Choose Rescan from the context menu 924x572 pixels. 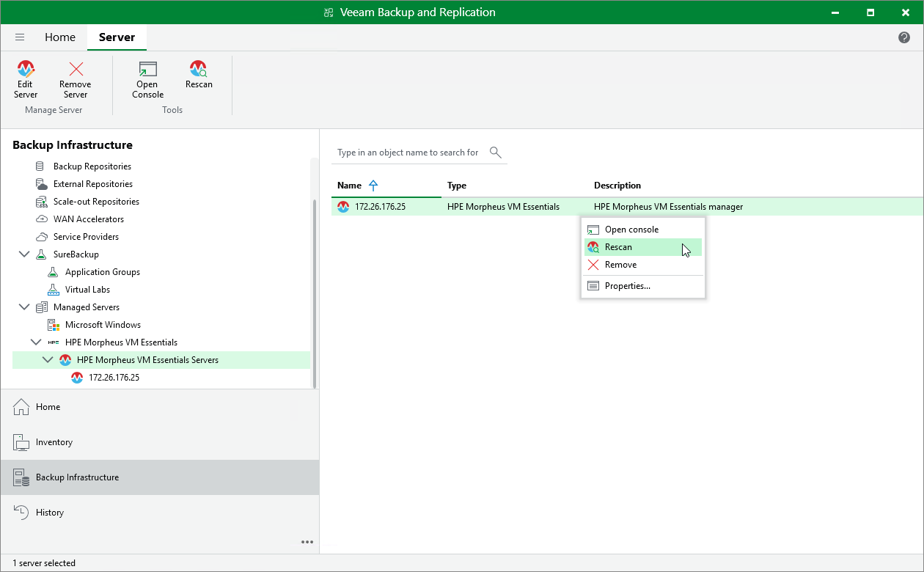point(643,247)
